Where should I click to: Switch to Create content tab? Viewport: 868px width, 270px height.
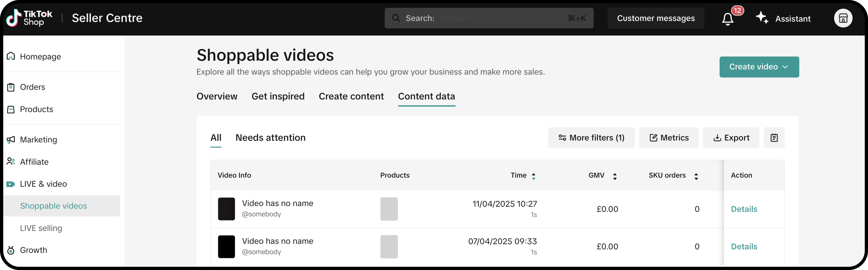(x=351, y=96)
